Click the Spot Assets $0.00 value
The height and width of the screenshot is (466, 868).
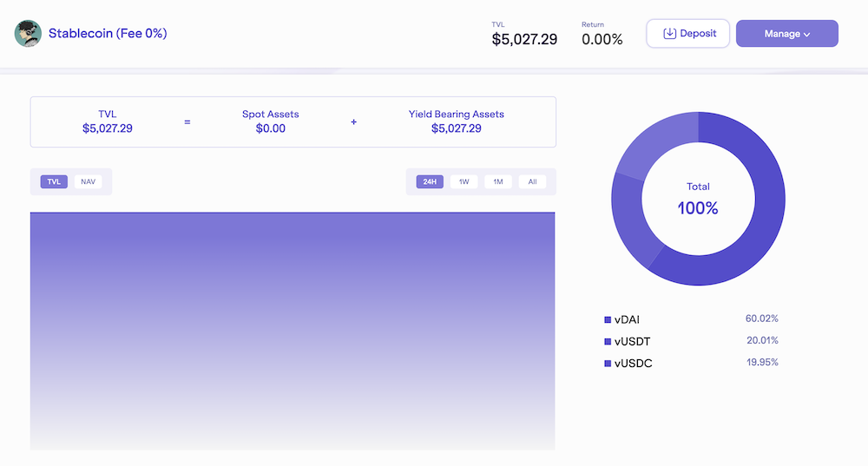point(270,128)
